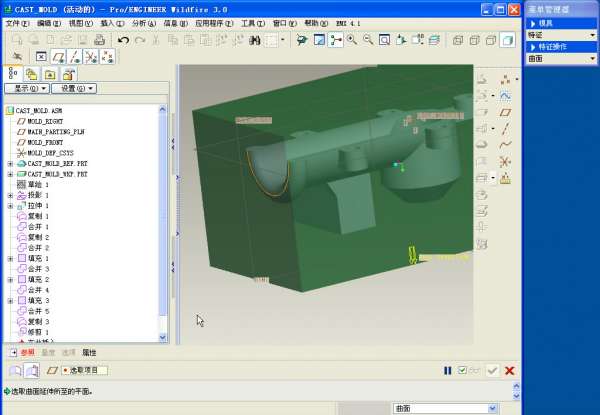Open the 文件 menu
The image size is (600, 415).
[17, 23]
